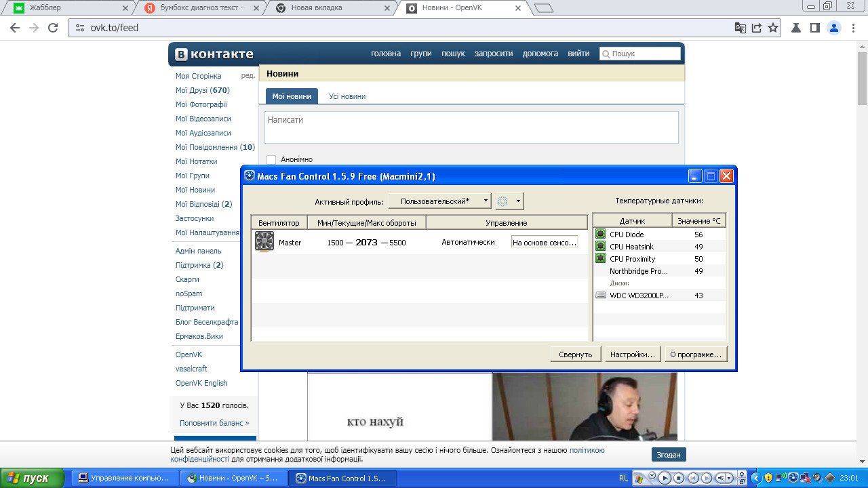
Task: Click the disconnected network tray icon
Action: pos(806,478)
